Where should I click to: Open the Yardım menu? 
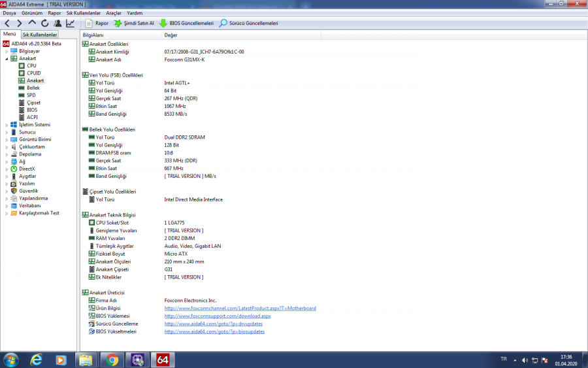click(135, 13)
